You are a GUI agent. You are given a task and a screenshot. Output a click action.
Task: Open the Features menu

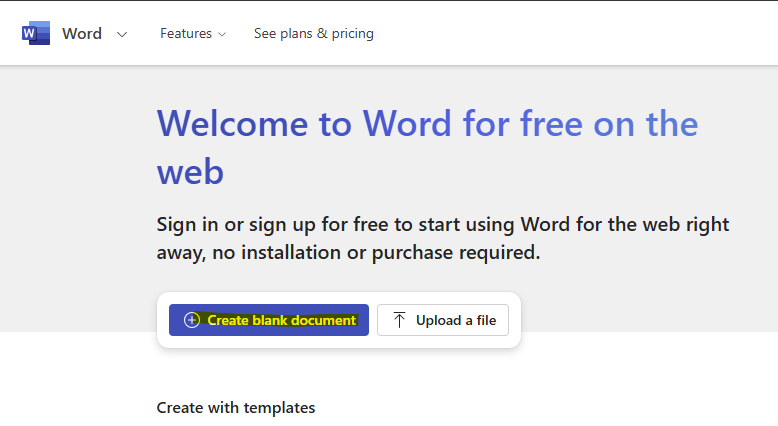186,33
